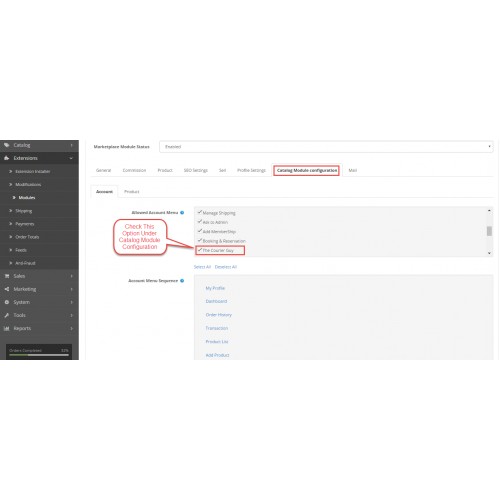
Task: Click the Sales cart icon
Action: click(7, 276)
